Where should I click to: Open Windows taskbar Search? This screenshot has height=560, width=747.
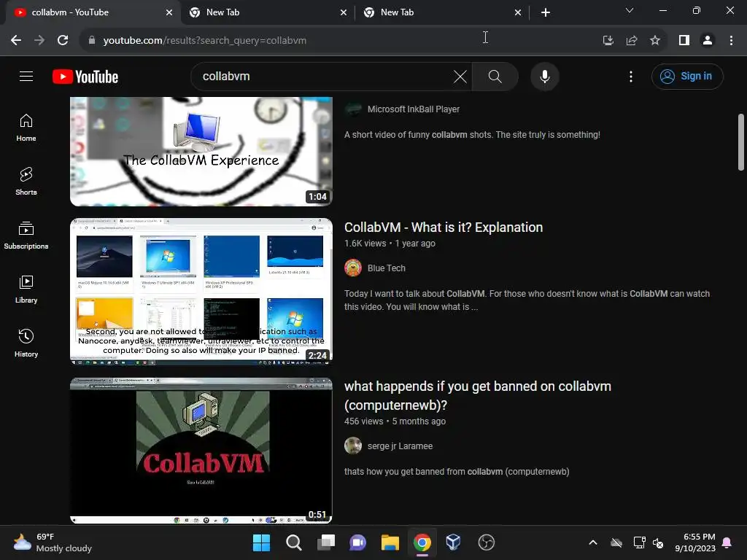pos(293,542)
